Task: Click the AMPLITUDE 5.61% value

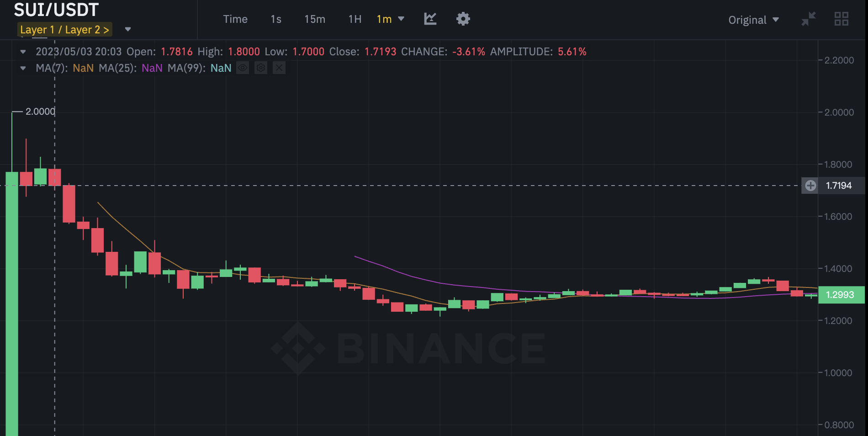Action: 572,52
